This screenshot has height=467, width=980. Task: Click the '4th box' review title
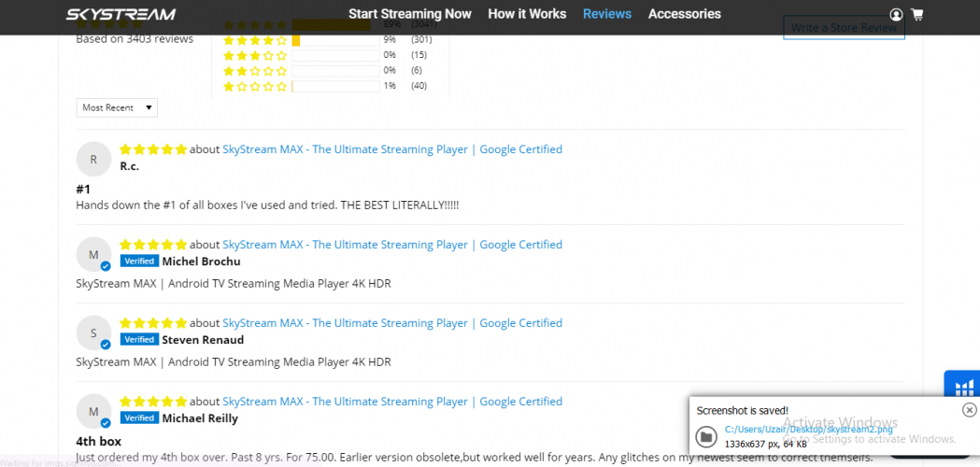point(99,442)
